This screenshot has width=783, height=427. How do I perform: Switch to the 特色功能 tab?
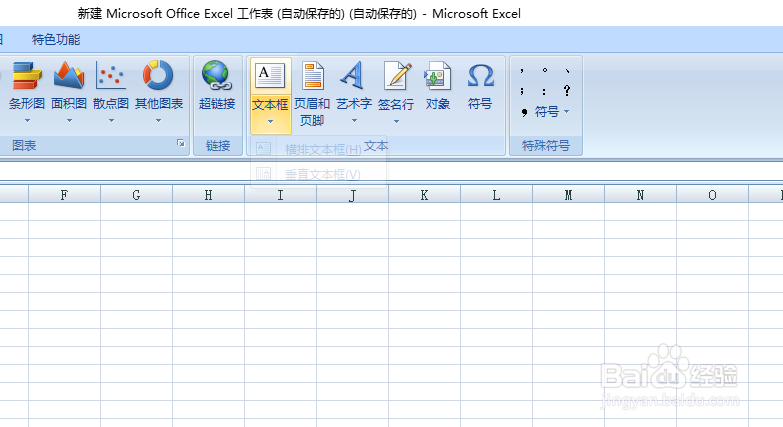point(56,39)
